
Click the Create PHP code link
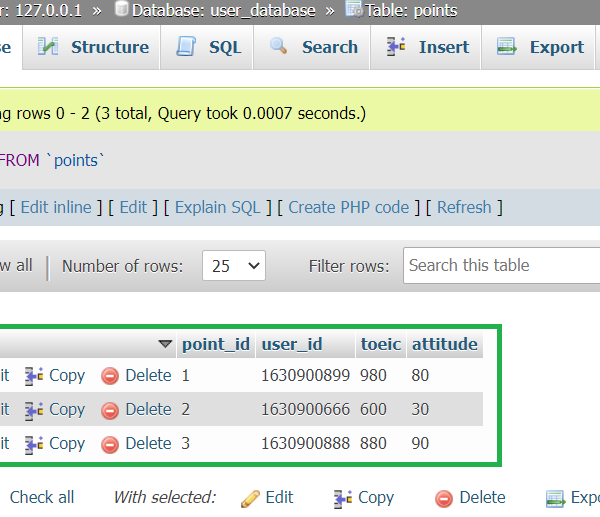349,207
